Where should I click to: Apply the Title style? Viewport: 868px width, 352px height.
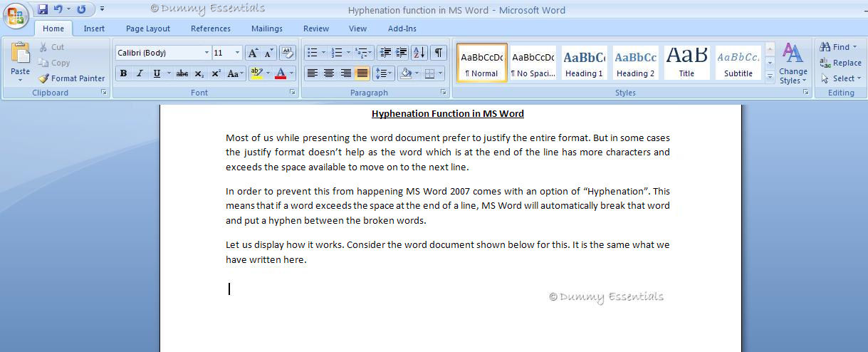686,63
